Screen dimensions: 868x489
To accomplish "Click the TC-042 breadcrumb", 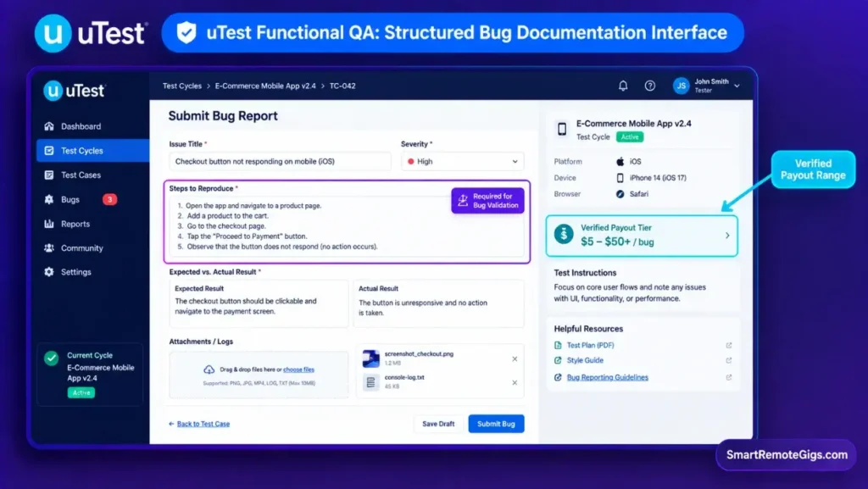I will [x=342, y=86].
